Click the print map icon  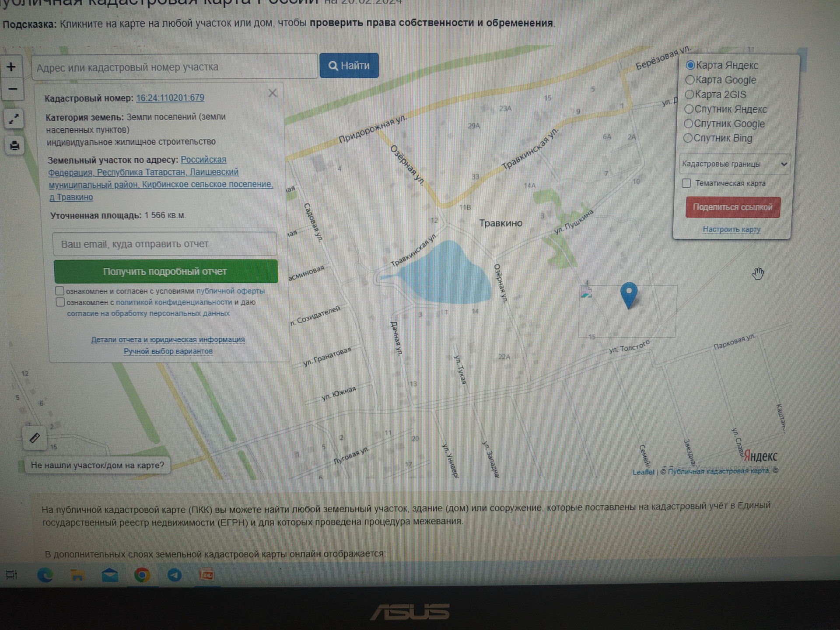(x=14, y=145)
